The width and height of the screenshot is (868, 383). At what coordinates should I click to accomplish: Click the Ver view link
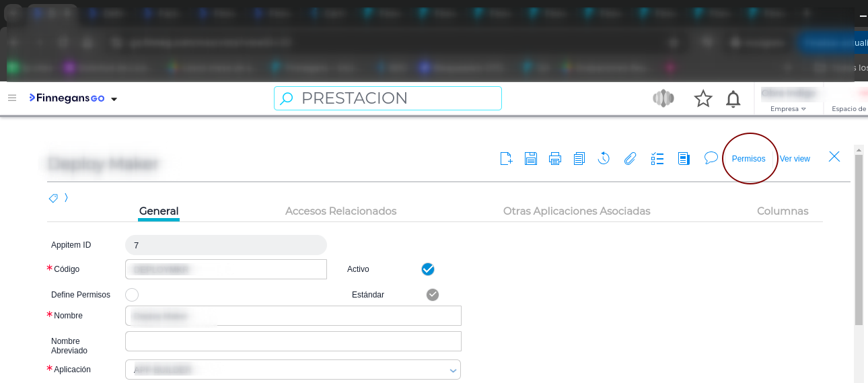pos(795,159)
